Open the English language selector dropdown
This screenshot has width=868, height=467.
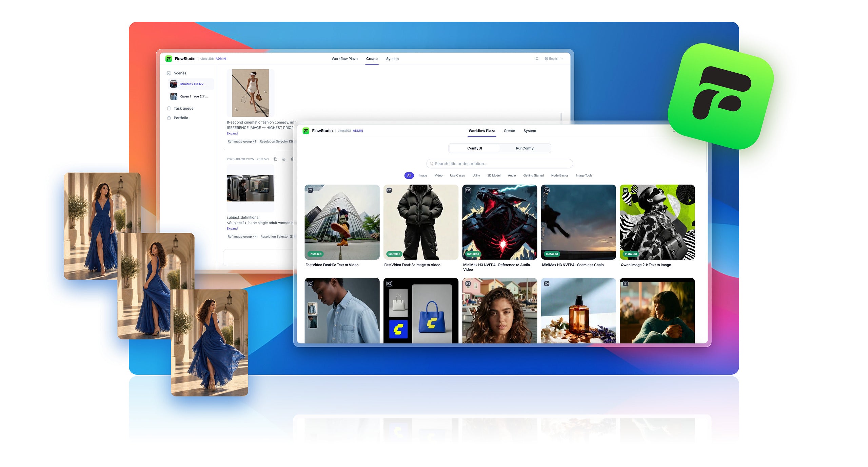(x=554, y=59)
